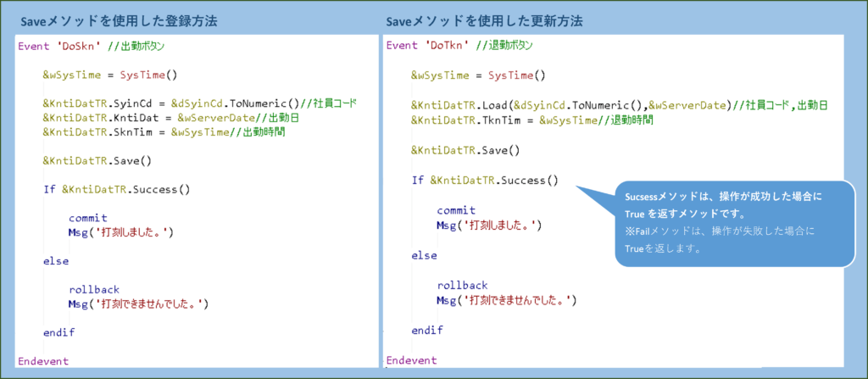Click 'else' in the DoSkn event
The image size is (868, 379).
(x=56, y=260)
